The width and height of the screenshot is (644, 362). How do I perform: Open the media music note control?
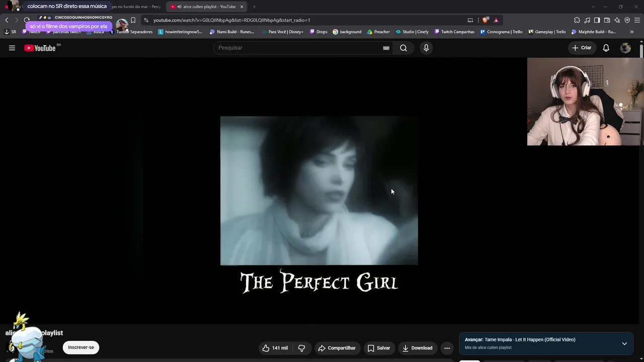pyautogui.click(x=587, y=20)
